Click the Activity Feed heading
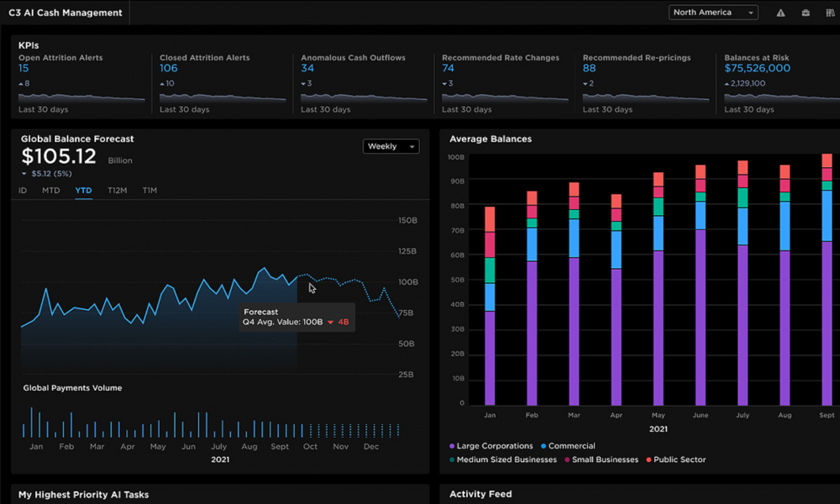840x504 pixels. (480, 494)
